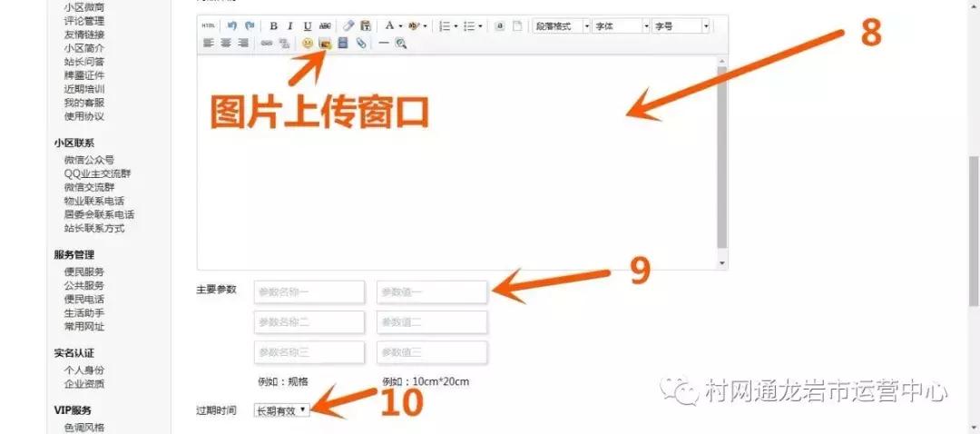Toggle italic formatting

(290, 25)
